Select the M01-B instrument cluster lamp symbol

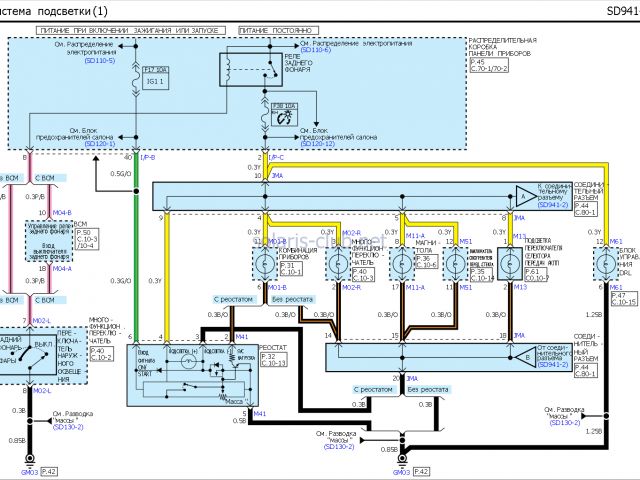(x=263, y=264)
